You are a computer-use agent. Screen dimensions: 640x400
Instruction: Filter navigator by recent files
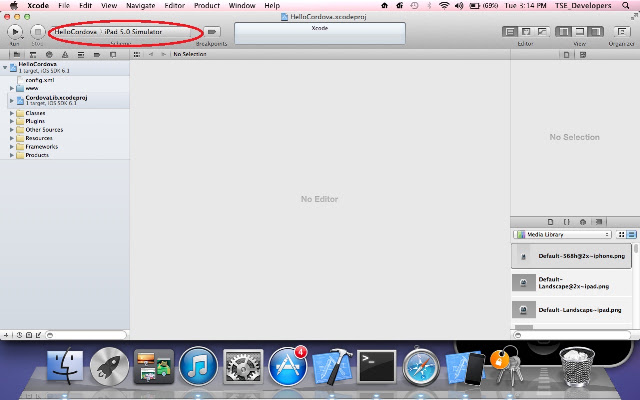coord(19,335)
